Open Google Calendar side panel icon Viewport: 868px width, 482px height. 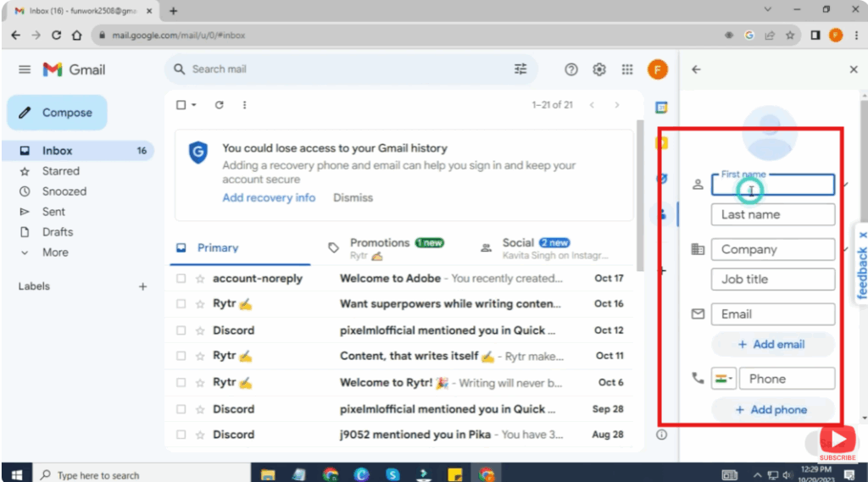(x=661, y=108)
